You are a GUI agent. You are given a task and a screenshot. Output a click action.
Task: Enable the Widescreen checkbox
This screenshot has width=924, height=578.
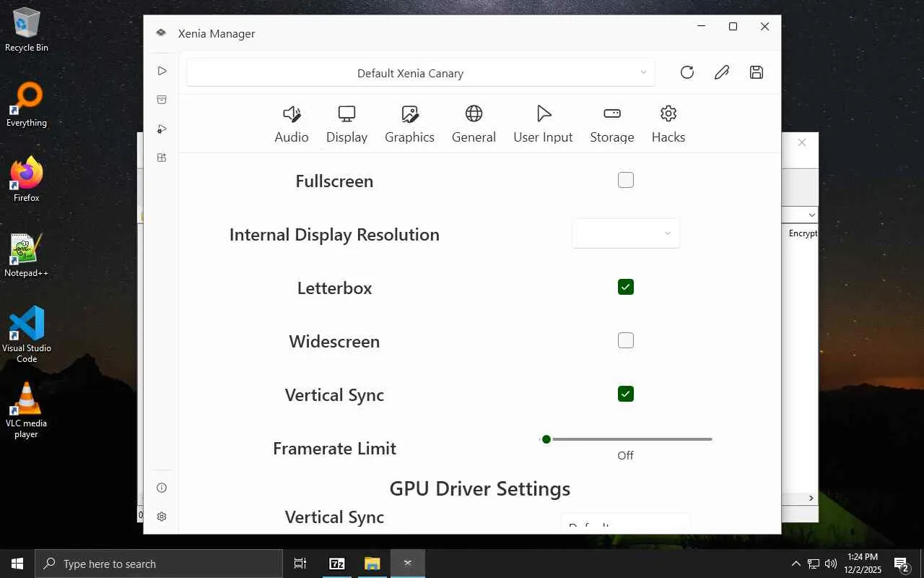pos(626,340)
